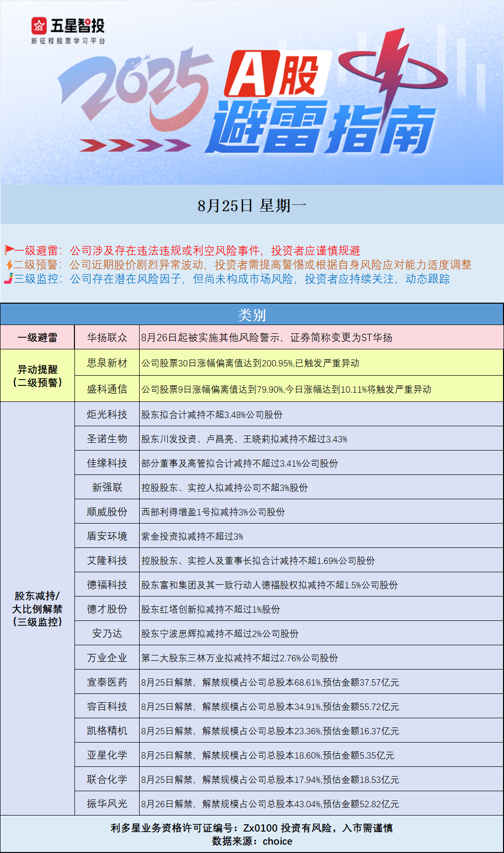504x853 pixels.
Task: Click stock name 容百科技
Action: [x=107, y=707]
